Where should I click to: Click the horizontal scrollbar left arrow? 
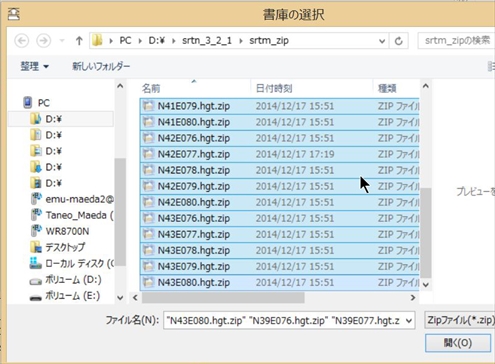click(x=135, y=297)
